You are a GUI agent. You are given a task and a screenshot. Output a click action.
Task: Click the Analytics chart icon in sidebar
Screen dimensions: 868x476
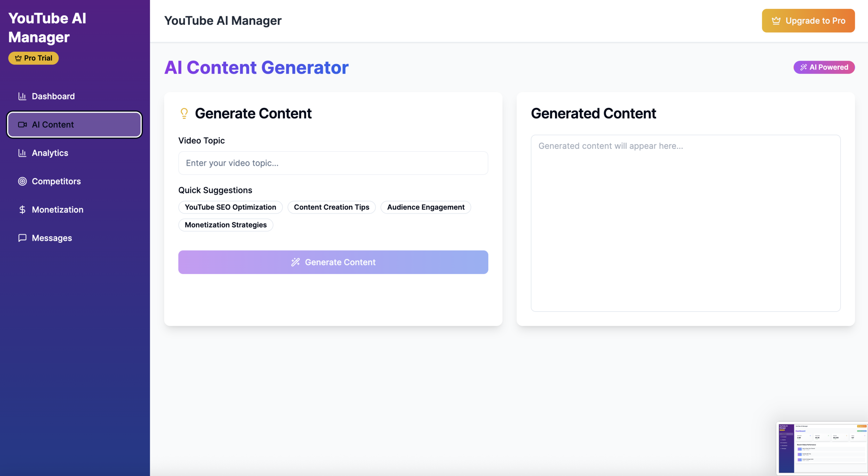click(22, 153)
